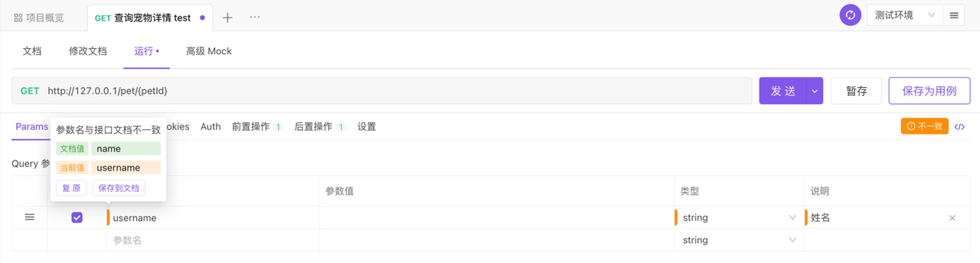The image size is (980, 263).
Task: Click the purple refresh sync icon
Action: point(850,15)
